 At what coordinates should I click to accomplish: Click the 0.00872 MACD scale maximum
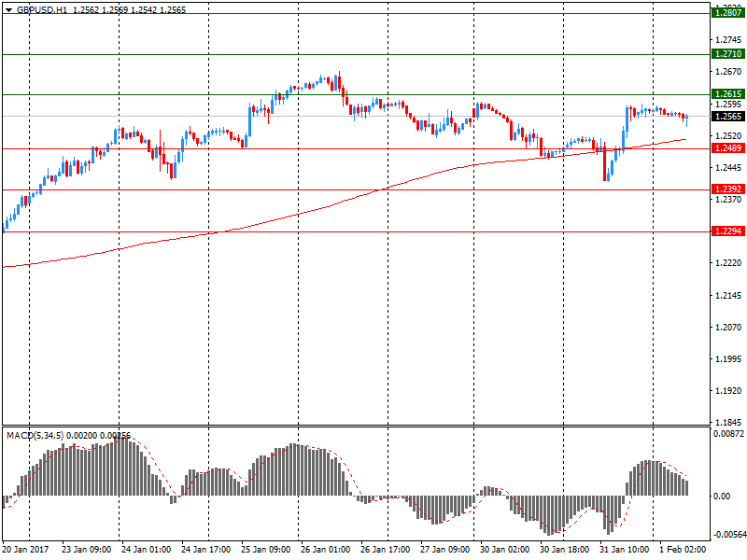tap(728, 434)
